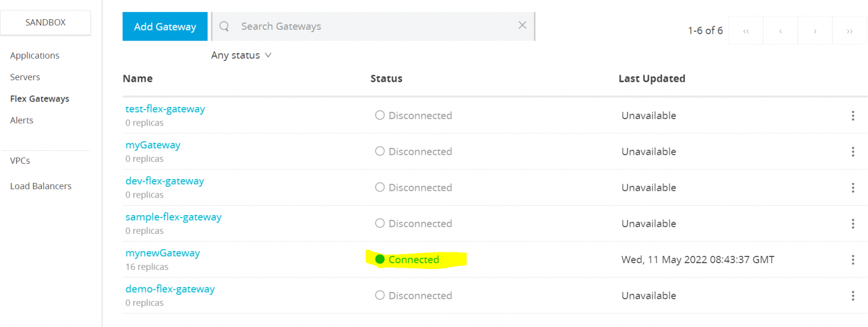Open the mynewGateway details link
Viewport: 868px width, 327px height.
point(163,252)
